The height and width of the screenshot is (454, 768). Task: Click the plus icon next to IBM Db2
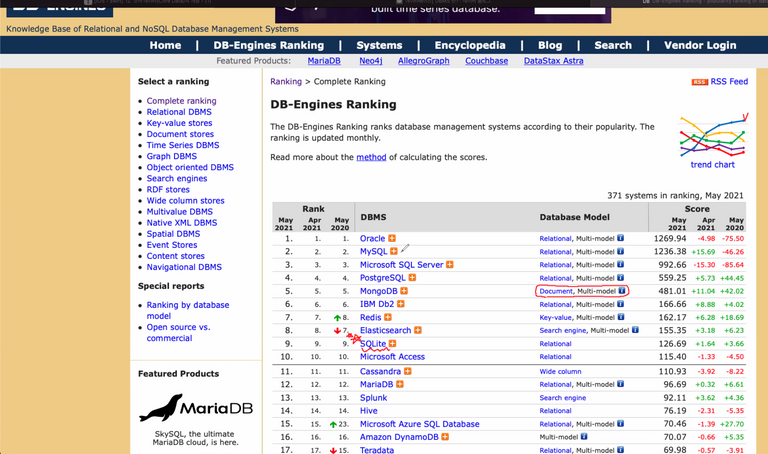coord(401,304)
